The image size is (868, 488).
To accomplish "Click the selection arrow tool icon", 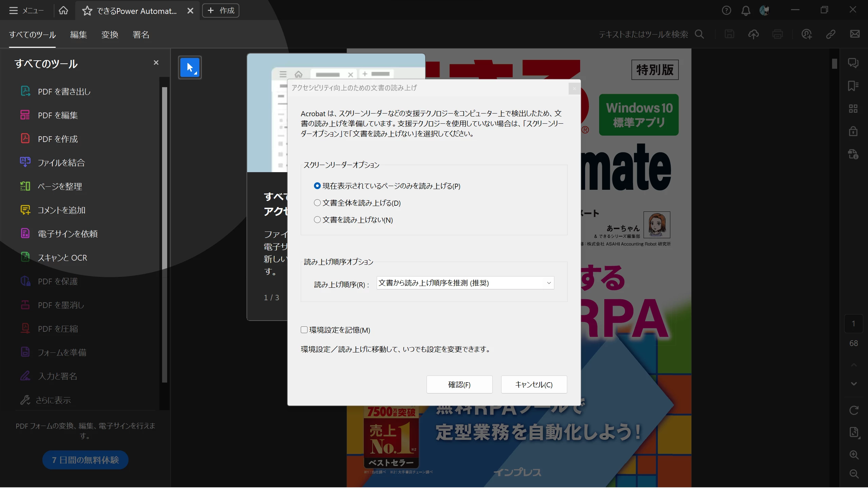I will (x=190, y=67).
